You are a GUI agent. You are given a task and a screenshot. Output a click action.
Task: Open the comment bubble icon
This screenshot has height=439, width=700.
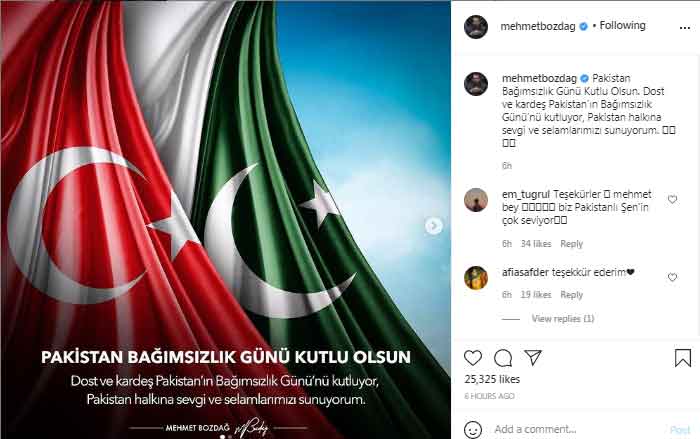[x=503, y=358]
